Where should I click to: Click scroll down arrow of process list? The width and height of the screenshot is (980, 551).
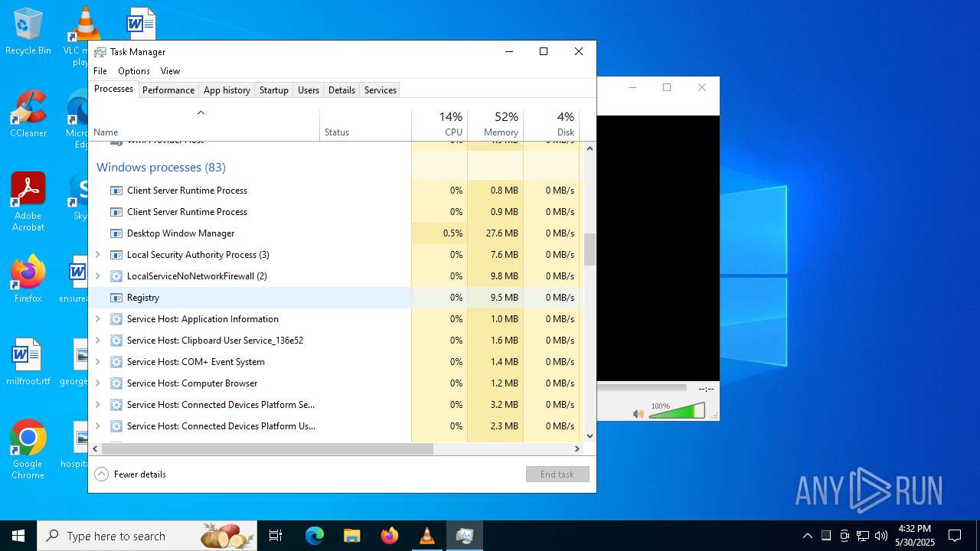pyautogui.click(x=590, y=436)
